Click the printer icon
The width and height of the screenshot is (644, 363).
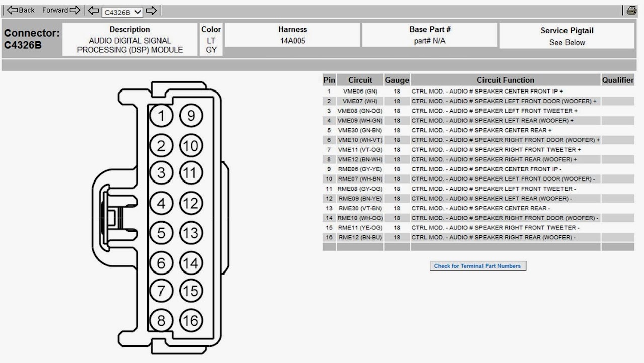click(x=631, y=10)
